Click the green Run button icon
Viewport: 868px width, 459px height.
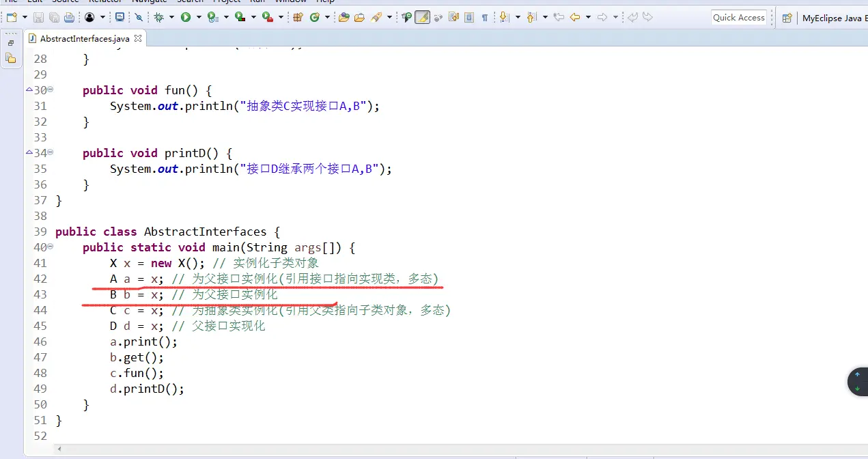[186, 17]
